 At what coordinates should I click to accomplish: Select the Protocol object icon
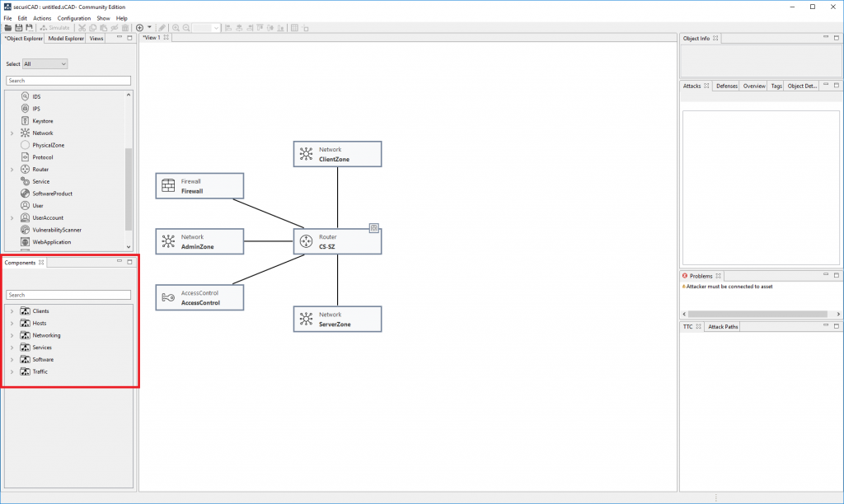[25, 157]
